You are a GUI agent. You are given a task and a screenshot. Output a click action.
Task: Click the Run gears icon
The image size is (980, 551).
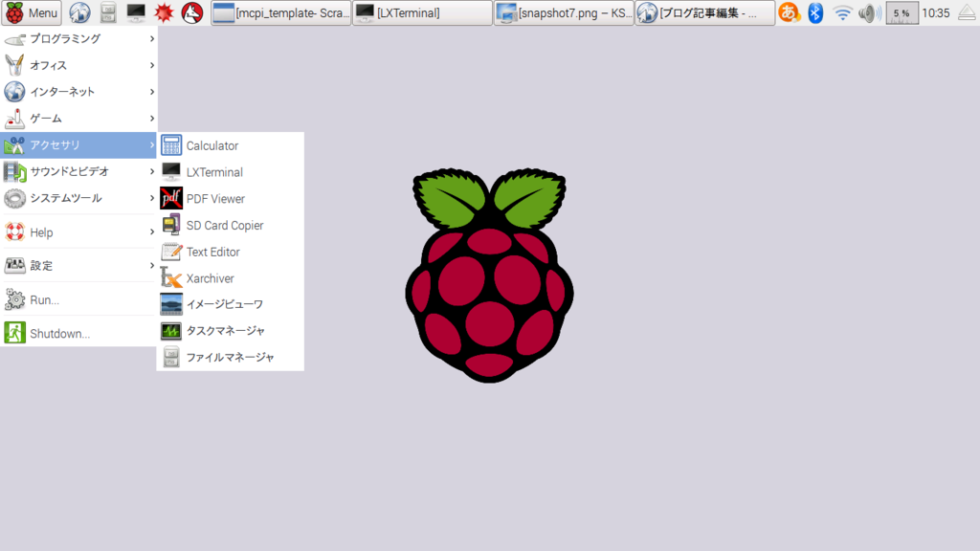point(14,299)
